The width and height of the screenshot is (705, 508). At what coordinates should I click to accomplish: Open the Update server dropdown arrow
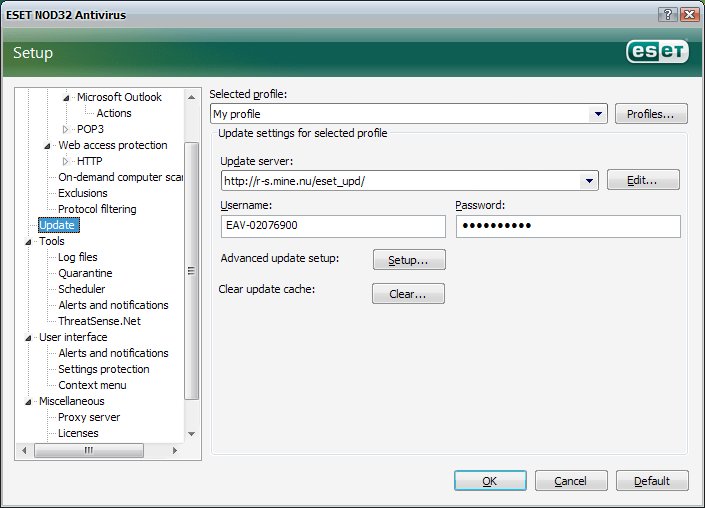pyautogui.click(x=589, y=181)
